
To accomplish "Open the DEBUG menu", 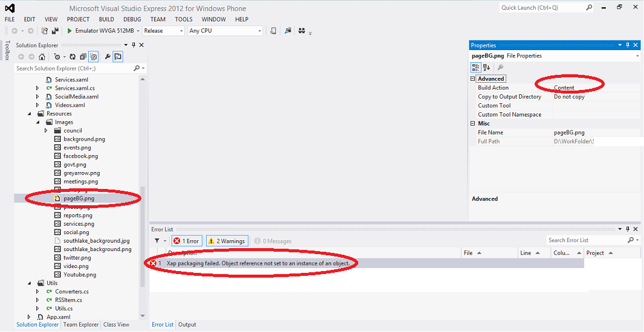I will [132, 19].
